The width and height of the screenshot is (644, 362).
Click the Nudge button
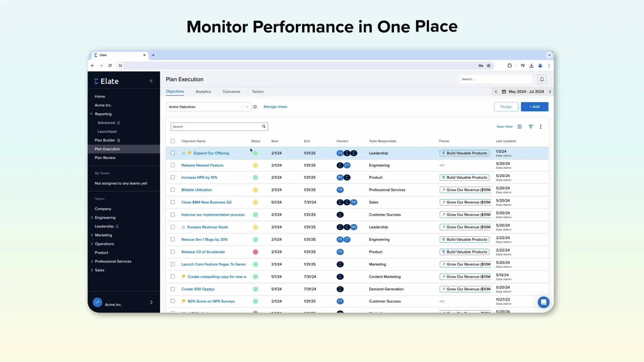coord(506,107)
